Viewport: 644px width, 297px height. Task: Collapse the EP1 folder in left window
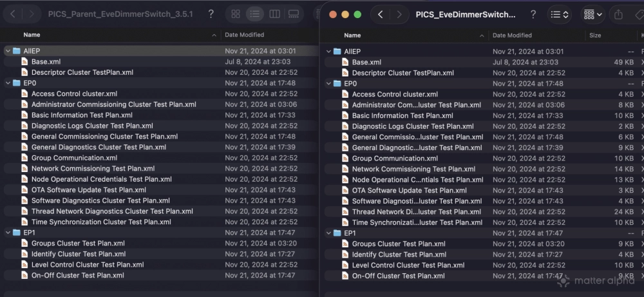pyautogui.click(x=7, y=233)
